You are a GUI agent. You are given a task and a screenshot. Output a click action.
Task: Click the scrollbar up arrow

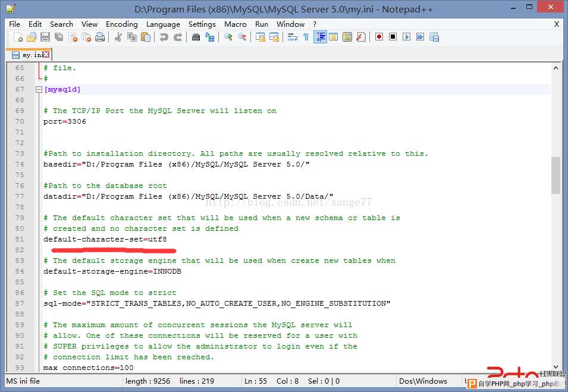(x=556, y=68)
